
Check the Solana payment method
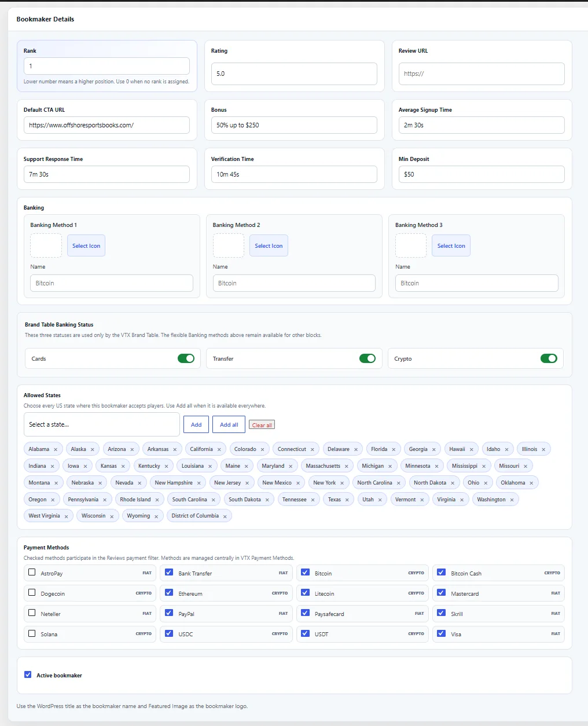32,633
